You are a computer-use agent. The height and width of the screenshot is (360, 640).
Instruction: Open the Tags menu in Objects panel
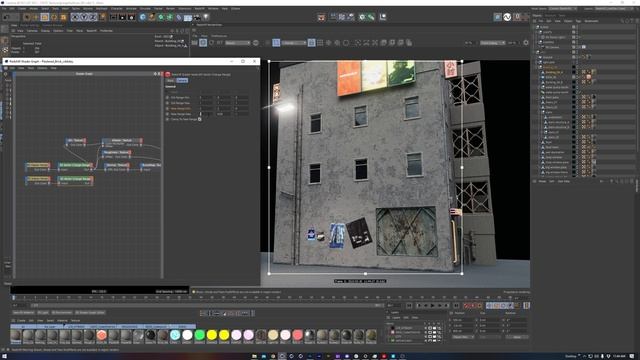[578, 21]
